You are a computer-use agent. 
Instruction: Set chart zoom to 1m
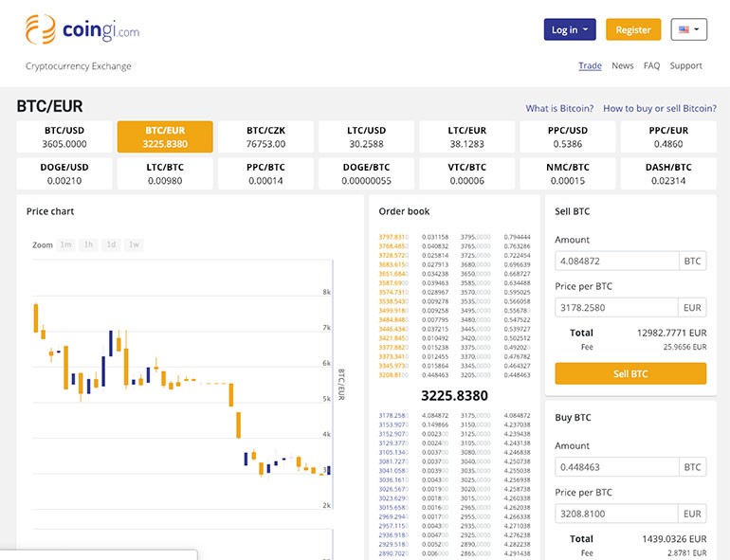pyautogui.click(x=65, y=244)
